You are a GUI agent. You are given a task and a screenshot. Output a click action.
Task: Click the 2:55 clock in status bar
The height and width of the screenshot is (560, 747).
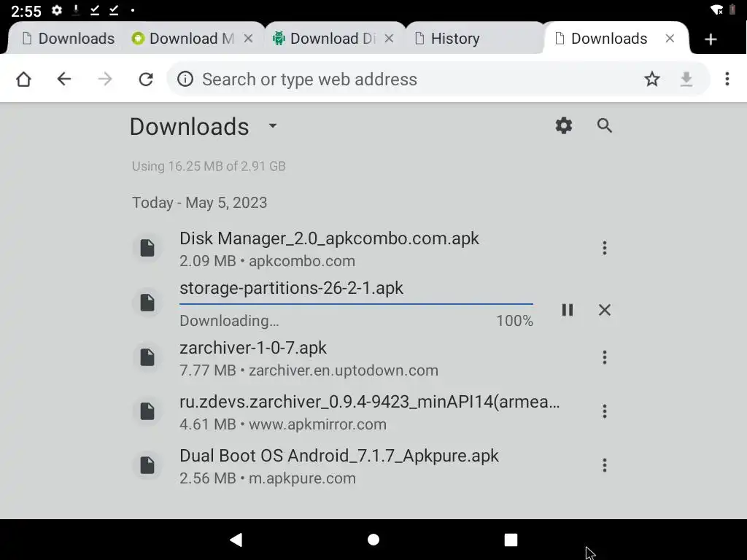26,11
